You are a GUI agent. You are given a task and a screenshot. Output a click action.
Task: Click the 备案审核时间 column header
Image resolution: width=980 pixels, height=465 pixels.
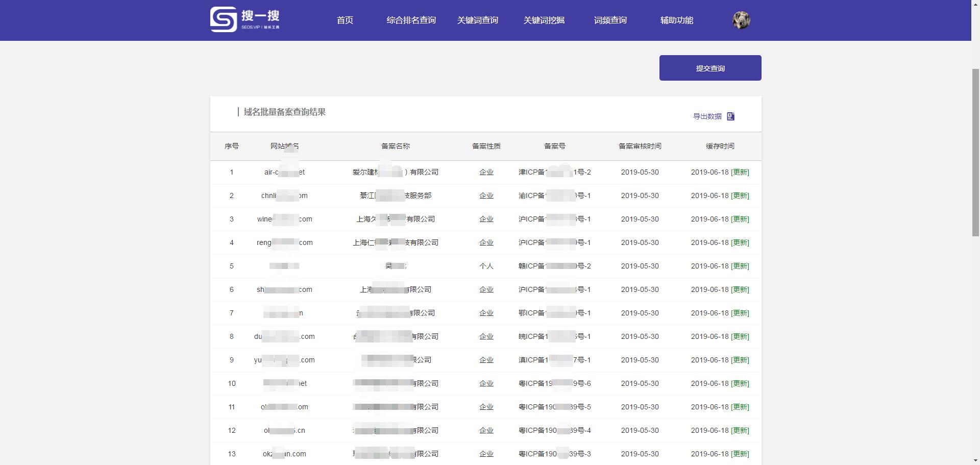640,146
